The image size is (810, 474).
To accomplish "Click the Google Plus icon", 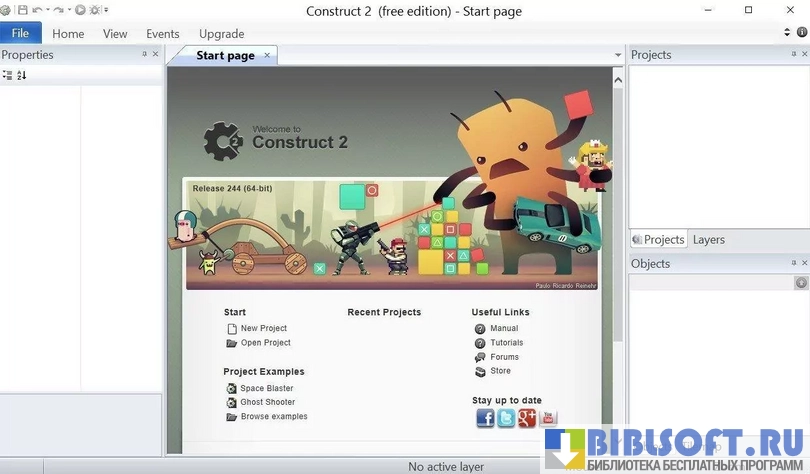I will coord(527,418).
